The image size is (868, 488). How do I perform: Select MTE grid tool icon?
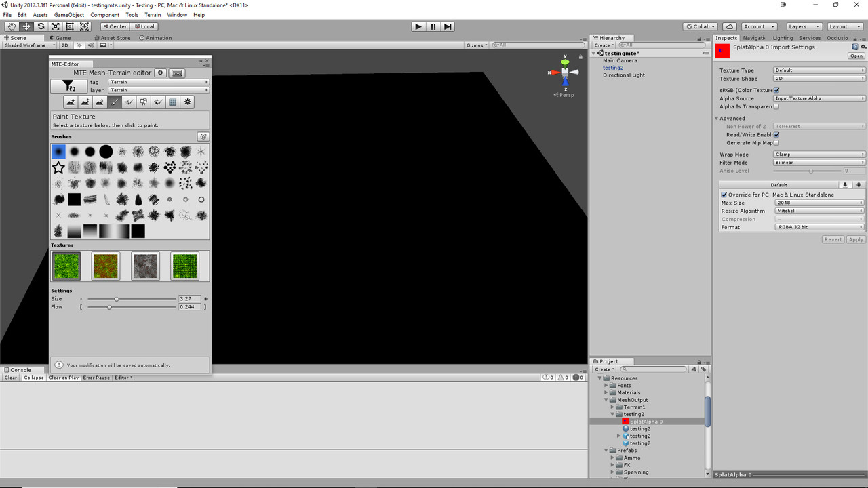point(173,102)
